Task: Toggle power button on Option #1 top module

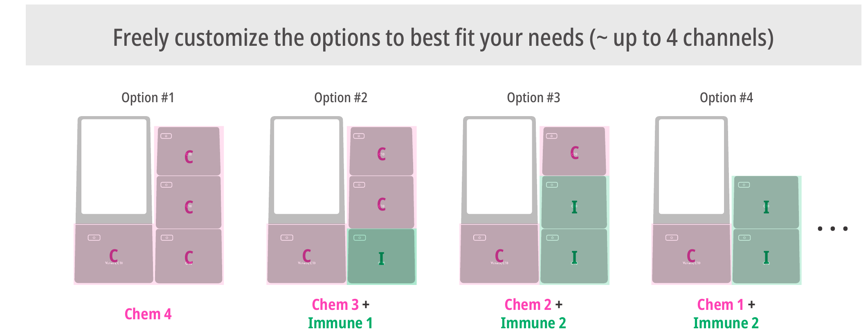Action: coord(166,136)
